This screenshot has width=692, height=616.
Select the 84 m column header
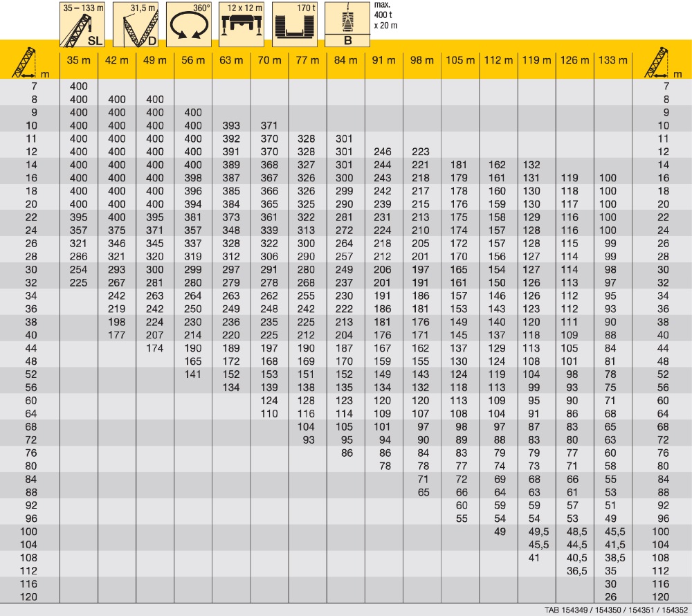pyautogui.click(x=345, y=60)
